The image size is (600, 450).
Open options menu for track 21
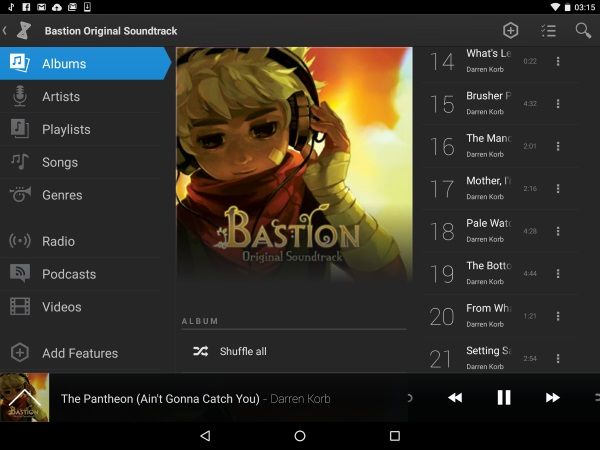(x=558, y=359)
